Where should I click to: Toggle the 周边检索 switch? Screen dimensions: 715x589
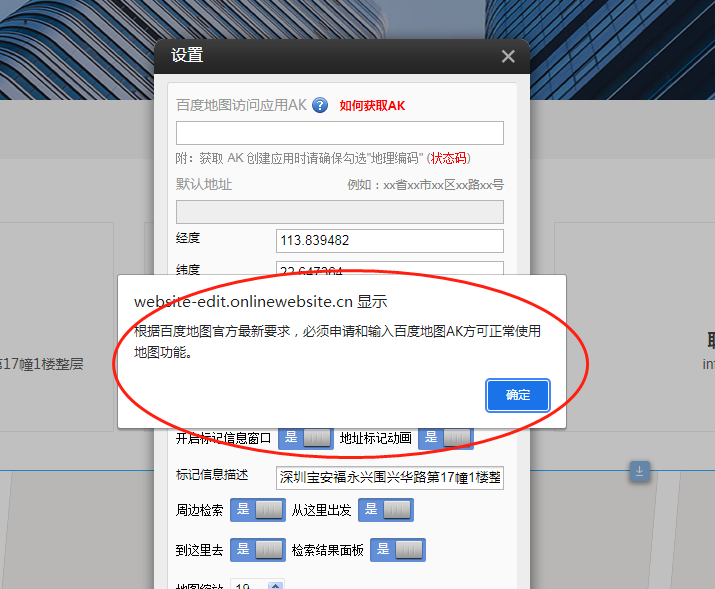258,510
